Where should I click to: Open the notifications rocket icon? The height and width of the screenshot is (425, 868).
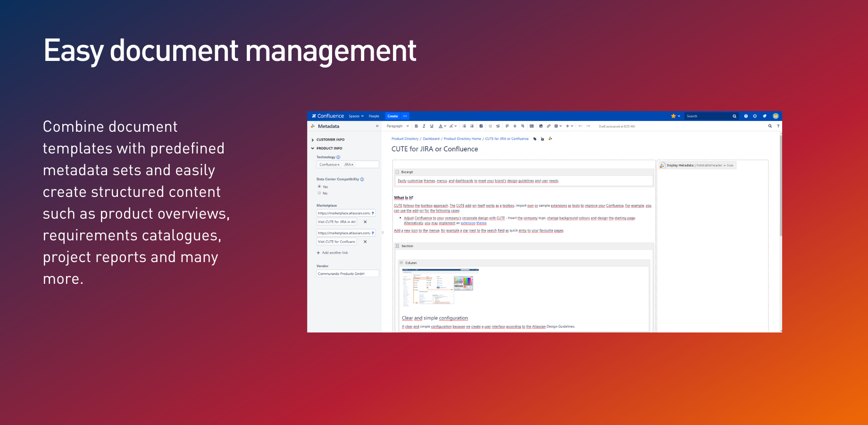(x=765, y=116)
